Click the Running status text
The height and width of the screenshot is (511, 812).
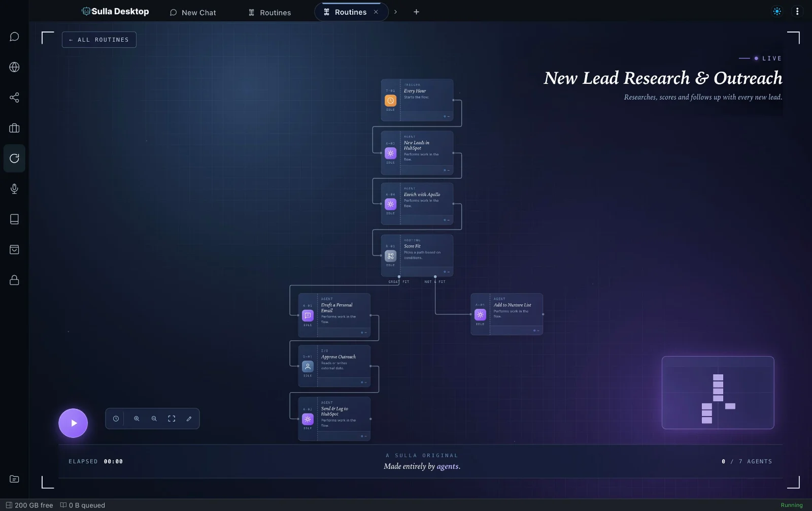792,505
